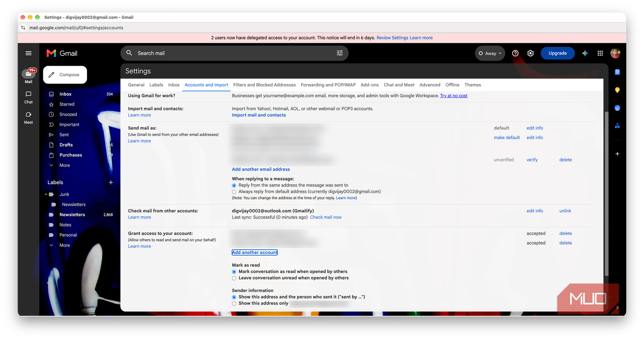Switch to Themes tab

(473, 85)
